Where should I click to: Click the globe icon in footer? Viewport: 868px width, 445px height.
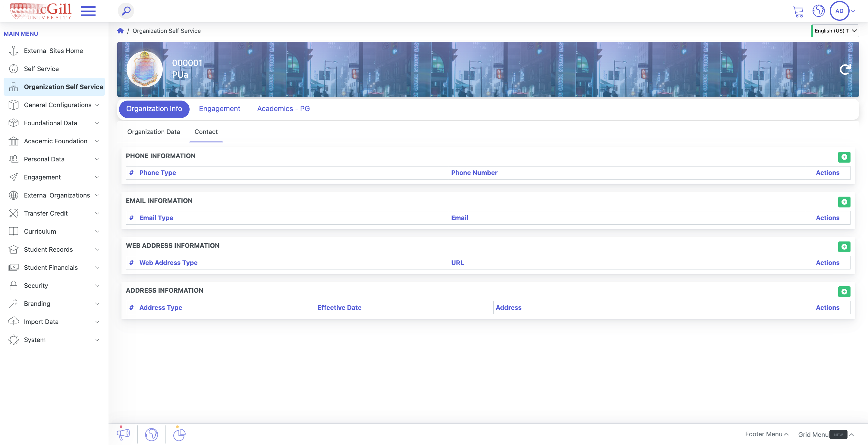[151, 434]
